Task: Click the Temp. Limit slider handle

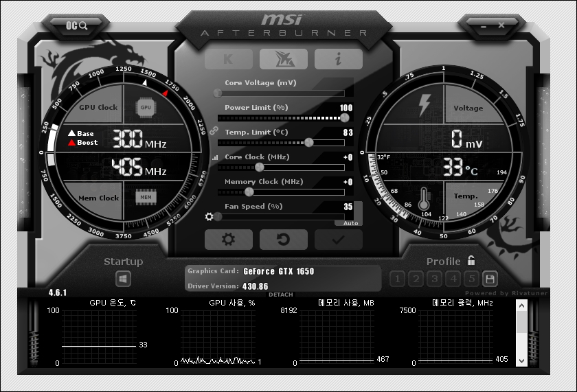Action: click(x=309, y=142)
